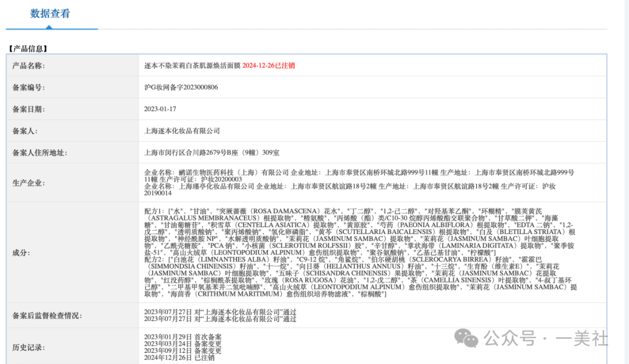Click the 历史记录 row label
The image size is (629, 364).
(x=29, y=347)
